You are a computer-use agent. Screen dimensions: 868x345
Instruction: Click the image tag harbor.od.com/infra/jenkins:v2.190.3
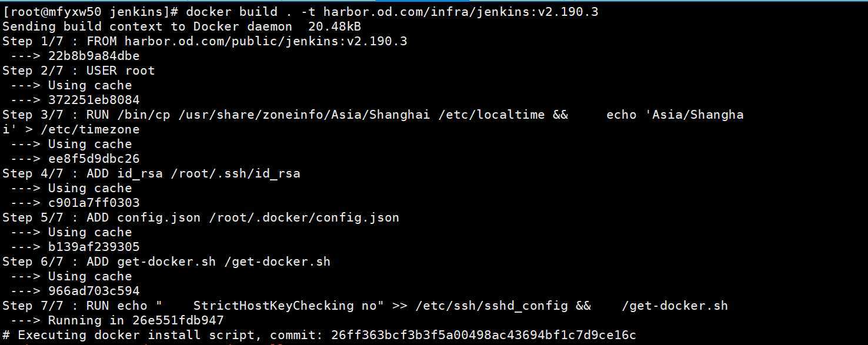pos(461,12)
